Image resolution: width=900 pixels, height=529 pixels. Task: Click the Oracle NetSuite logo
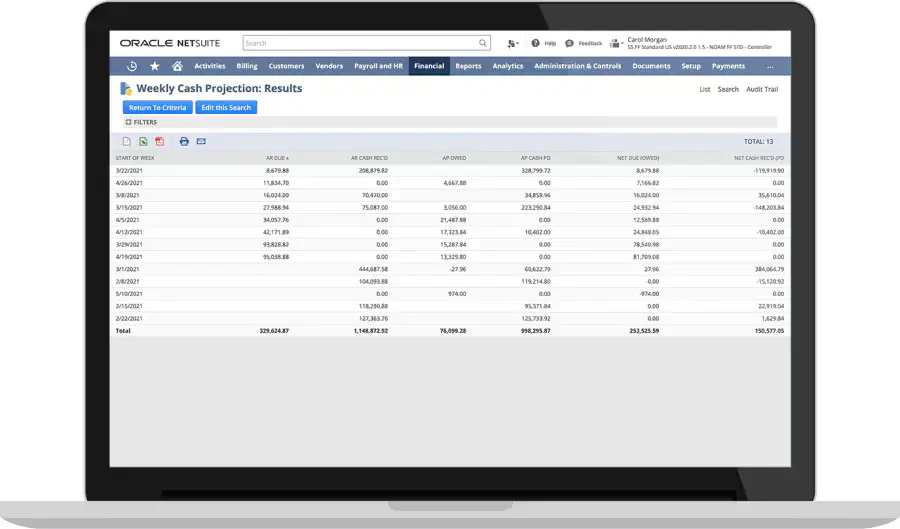[170, 43]
